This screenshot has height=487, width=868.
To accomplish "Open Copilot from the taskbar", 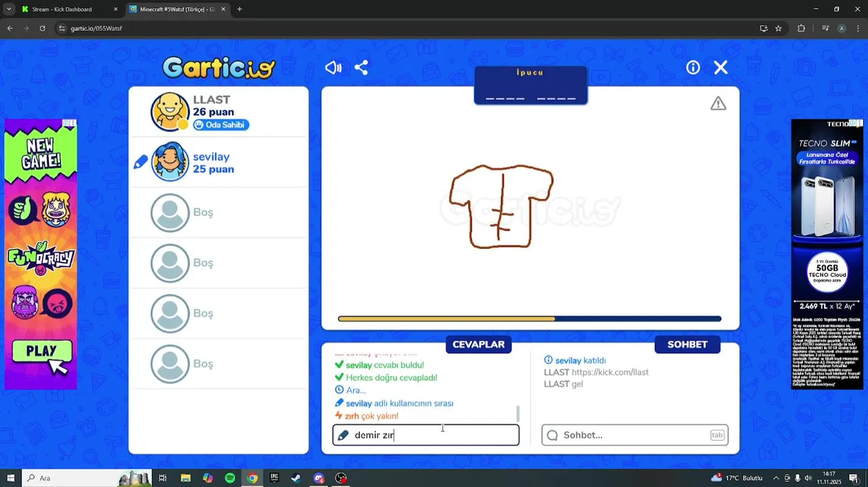I will pos(208,478).
